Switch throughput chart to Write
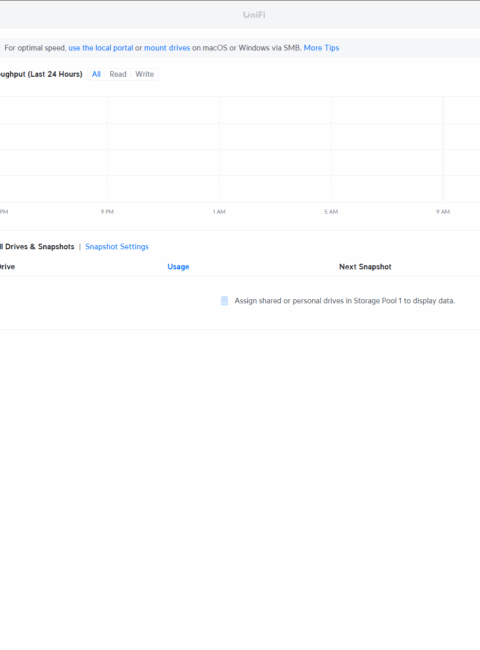Image resolution: width=480 pixels, height=650 pixels. 145,74
